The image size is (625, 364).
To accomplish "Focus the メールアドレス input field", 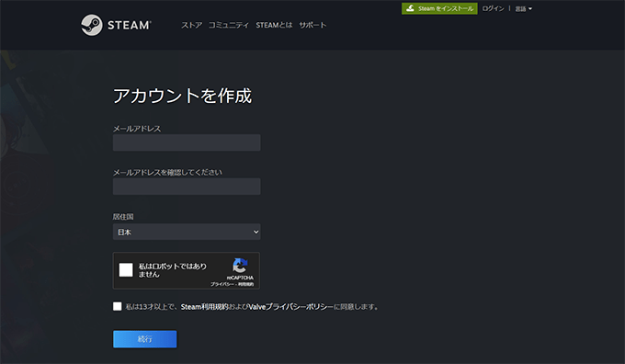I will [x=187, y=142].
